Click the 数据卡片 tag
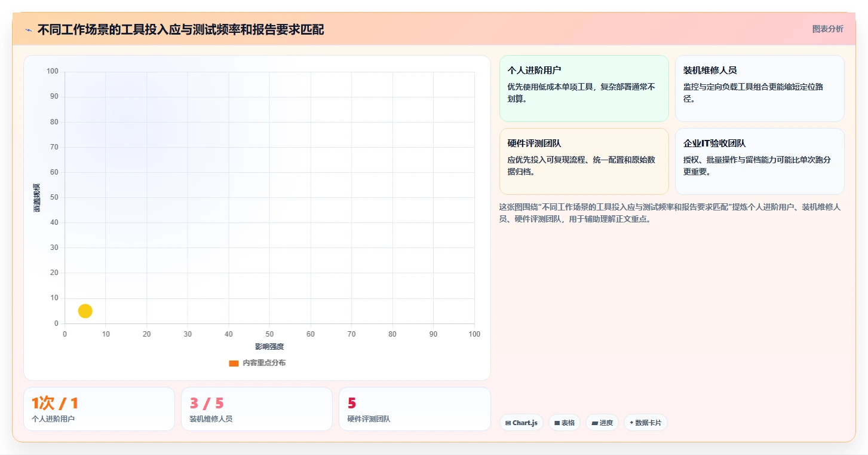Viewport: 868px width, 455px height. coord(645,423)
